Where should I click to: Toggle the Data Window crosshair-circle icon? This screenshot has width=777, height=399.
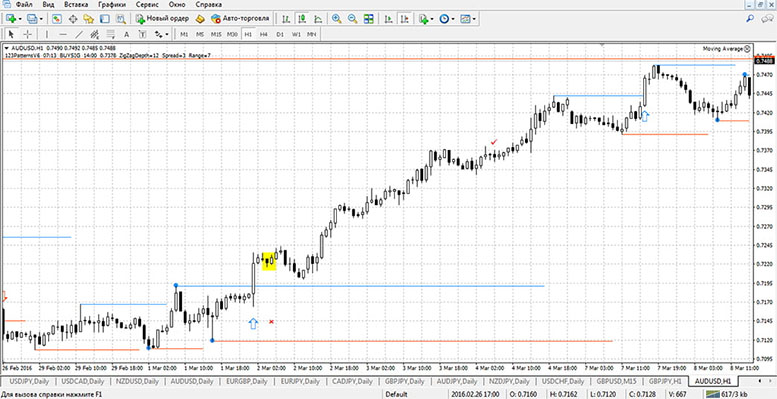(x=73, y=19)
